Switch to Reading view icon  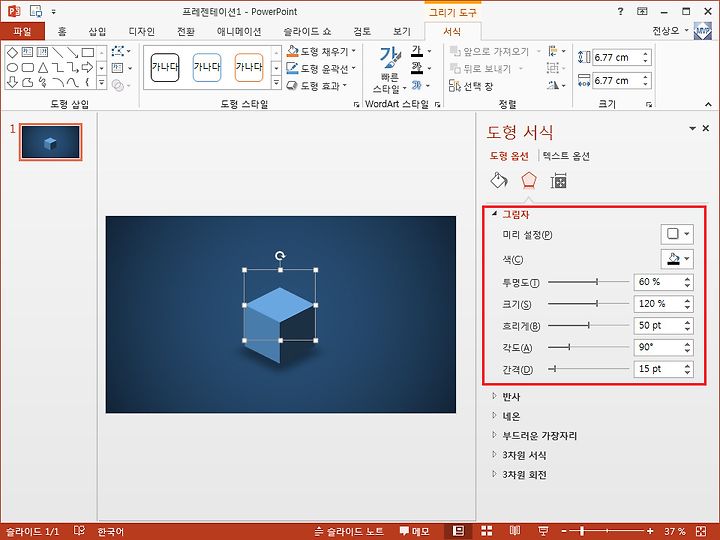(515, 531)
